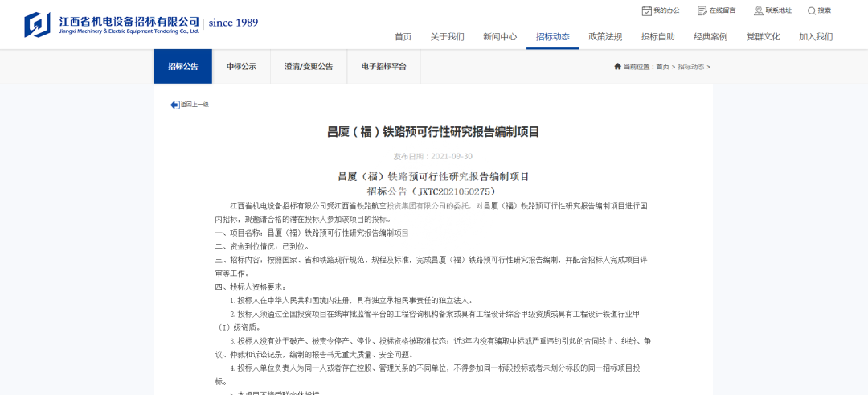Open 党群文化 in the top menu
Viewport: 868px width, 395px height.
(x=763, y=37)
